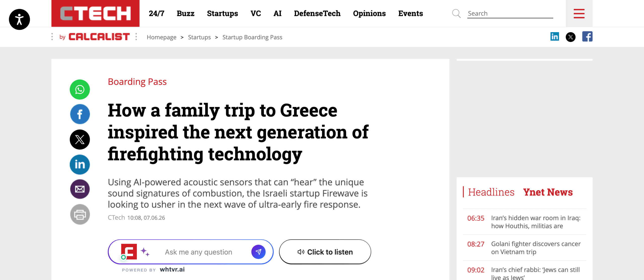Open the Buzz section
644x280 pixels.
[185, 13]
